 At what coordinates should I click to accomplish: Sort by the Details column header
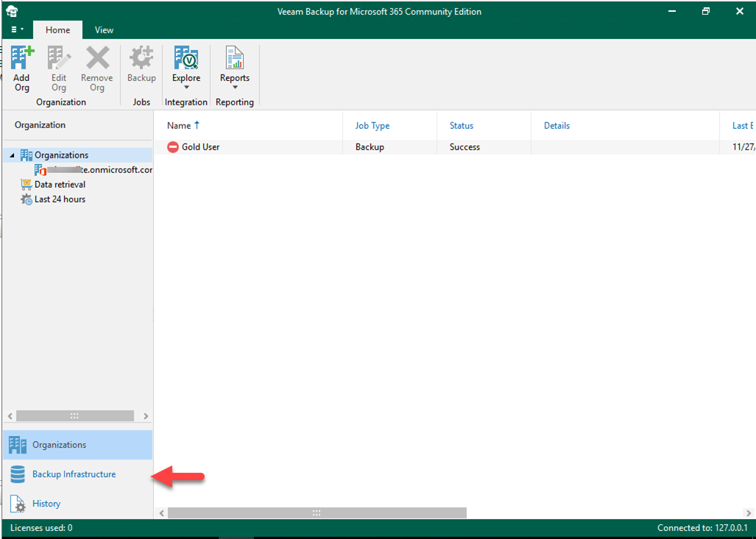[x=557, y=126]
